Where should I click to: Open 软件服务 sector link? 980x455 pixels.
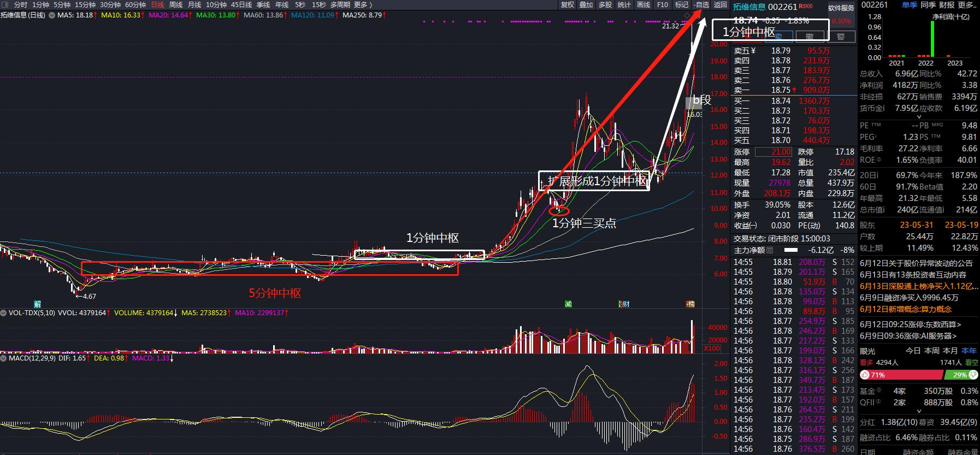[841, 8]
